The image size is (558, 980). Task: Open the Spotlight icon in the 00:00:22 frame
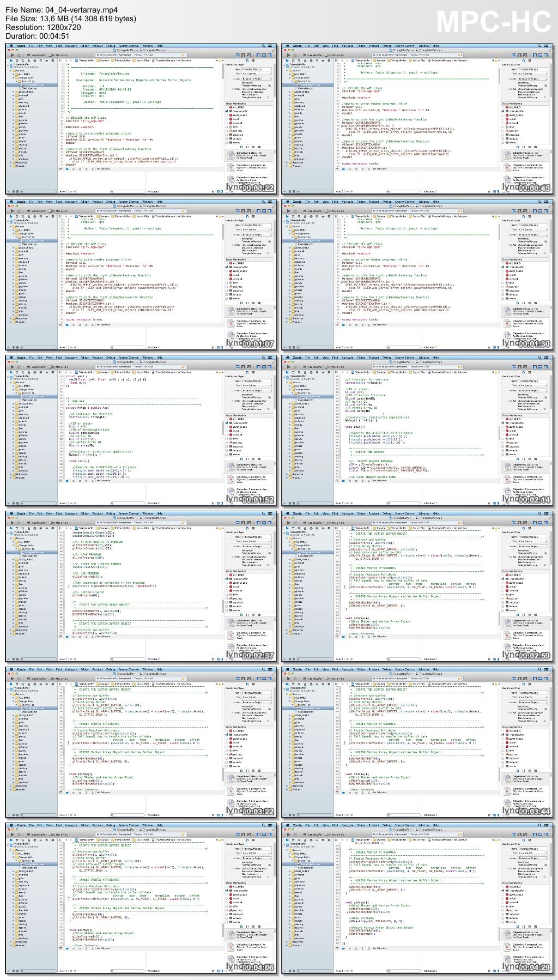click(x=264, y=46)
